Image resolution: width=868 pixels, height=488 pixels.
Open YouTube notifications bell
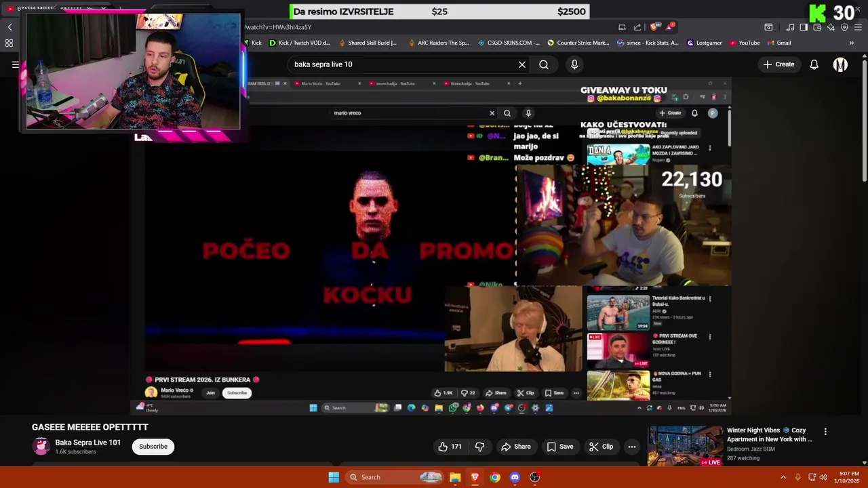coord(814,64)
